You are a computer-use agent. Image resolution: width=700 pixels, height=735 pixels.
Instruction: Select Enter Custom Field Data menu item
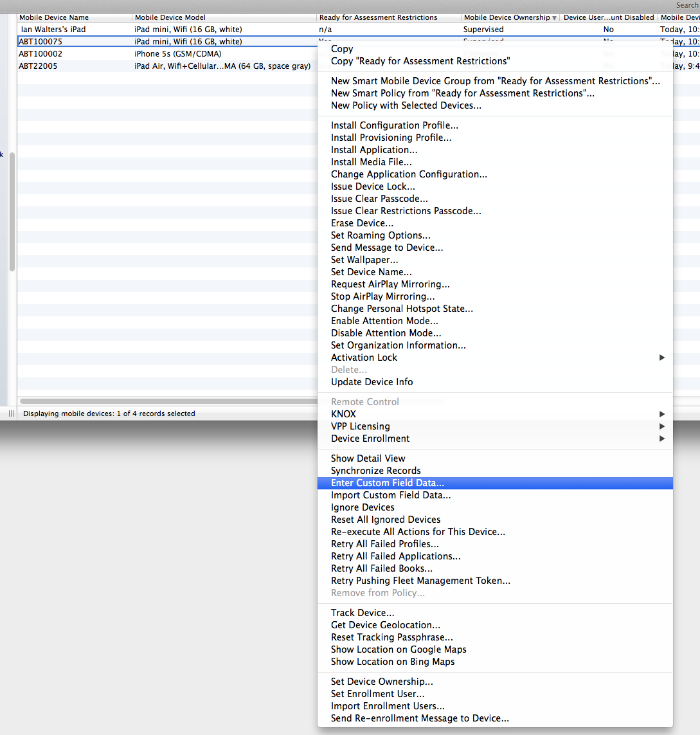(387, 483)
